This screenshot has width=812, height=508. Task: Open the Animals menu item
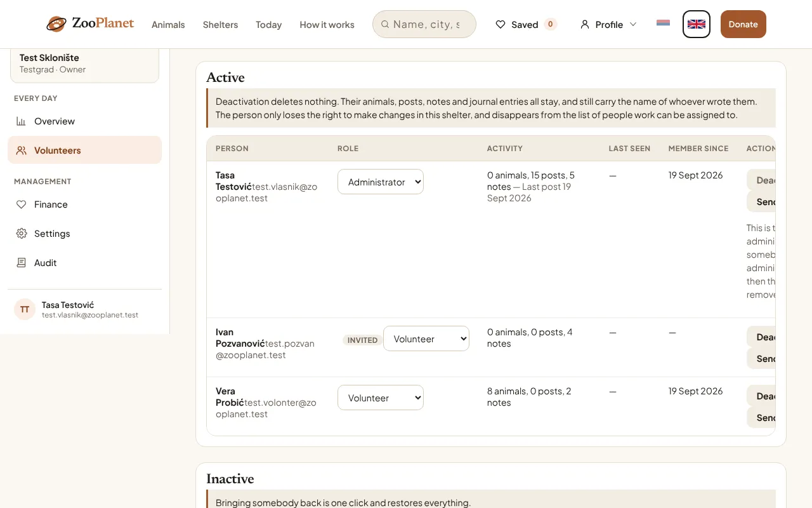[x=168, y=25]
